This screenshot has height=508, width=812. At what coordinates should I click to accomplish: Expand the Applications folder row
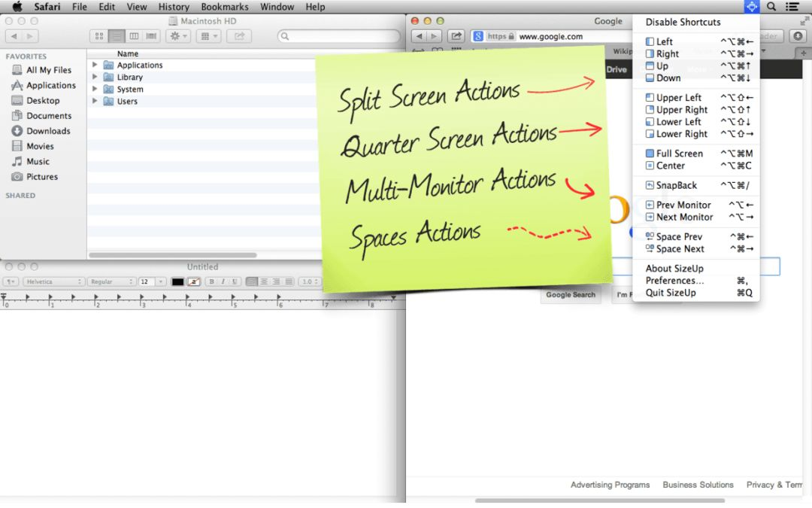click(x=95, y=65)
